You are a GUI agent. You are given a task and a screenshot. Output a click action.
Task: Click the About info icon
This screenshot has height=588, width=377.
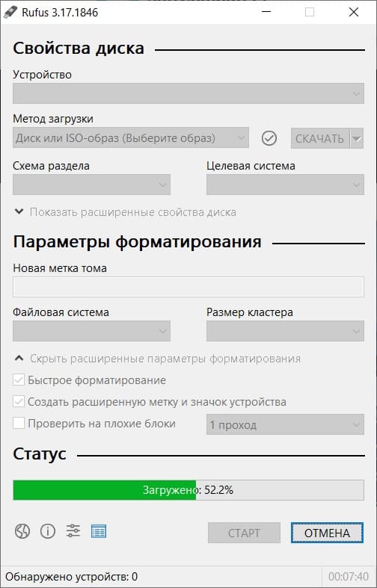pyautogui.click(x=48, y=531)
